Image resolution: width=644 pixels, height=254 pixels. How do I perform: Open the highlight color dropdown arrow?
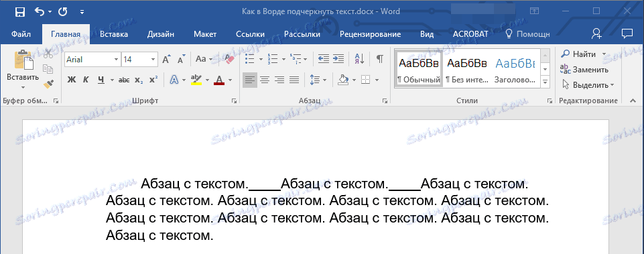coord(208,80)
